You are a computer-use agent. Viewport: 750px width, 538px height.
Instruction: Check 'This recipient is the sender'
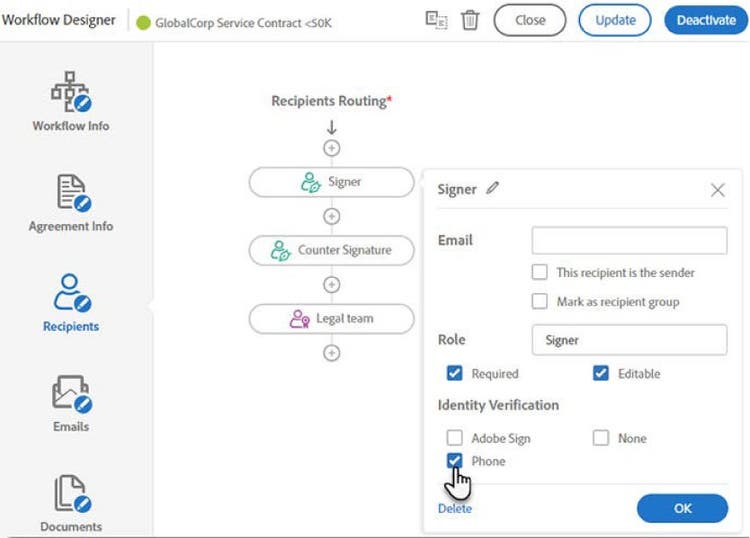click(x=540, y=272)
